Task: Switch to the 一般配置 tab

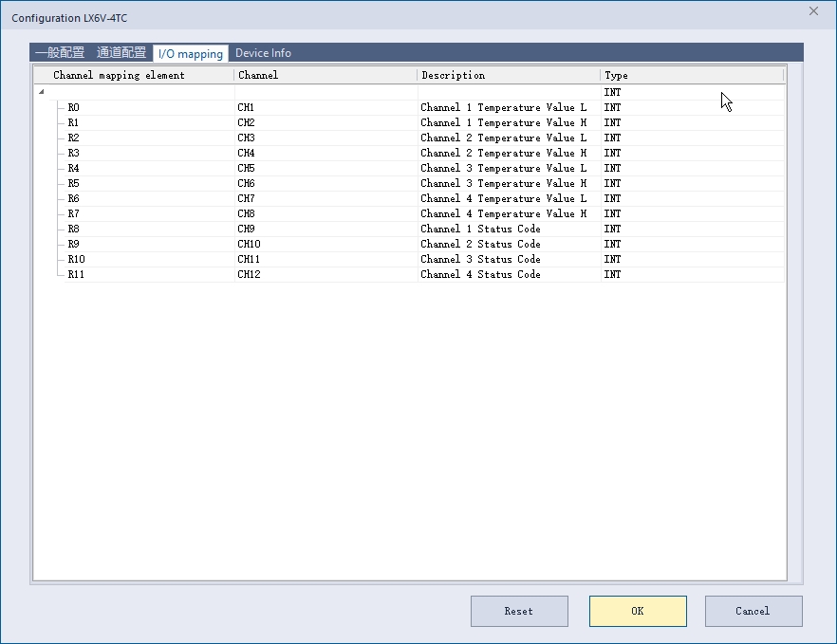Action: coord(60,53)
